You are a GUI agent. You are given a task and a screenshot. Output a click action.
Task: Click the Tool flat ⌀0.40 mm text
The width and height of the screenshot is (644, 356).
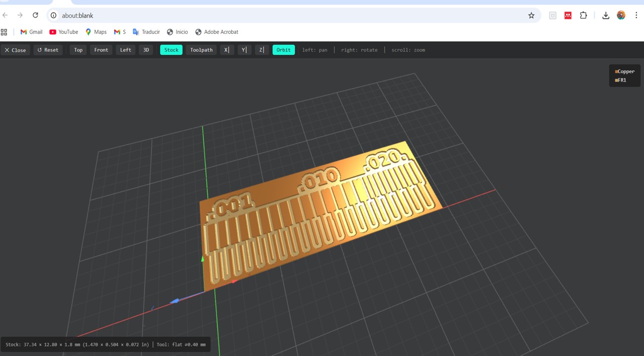181,345
